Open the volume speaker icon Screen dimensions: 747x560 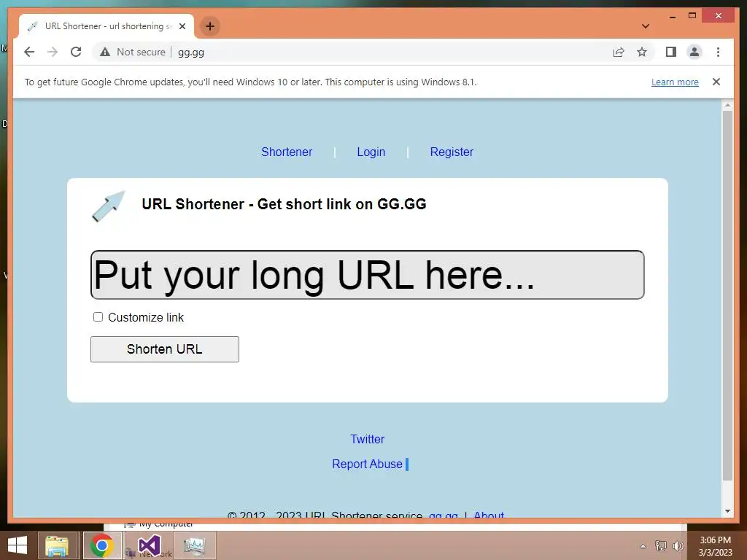coord(678,545)
